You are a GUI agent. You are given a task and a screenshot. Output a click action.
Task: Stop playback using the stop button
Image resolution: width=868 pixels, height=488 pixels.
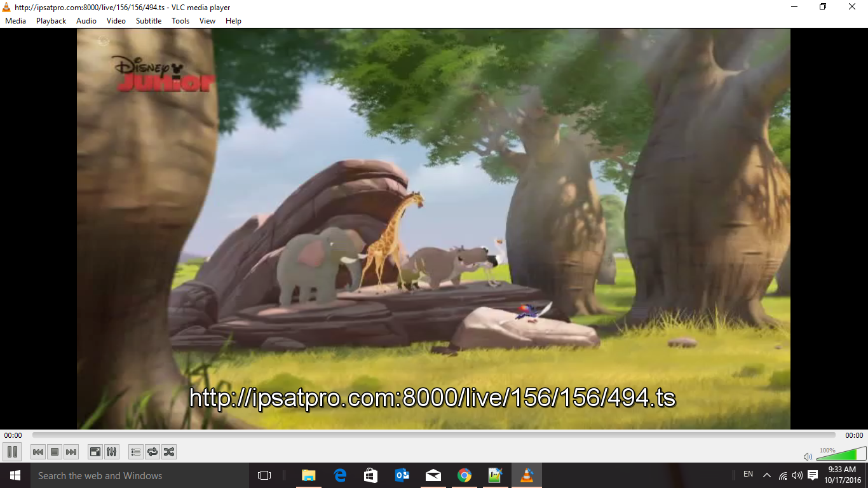click(x=55, y=452)
